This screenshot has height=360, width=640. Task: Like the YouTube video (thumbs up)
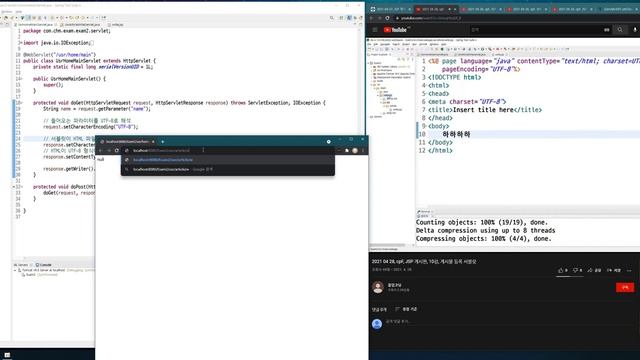click(562, 270)
